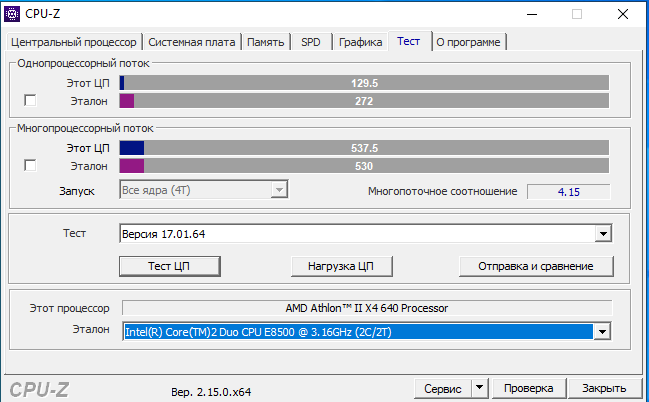Enable Эталон checkbox in multi-thread section

pyautogui.click(x=30, y=166)
